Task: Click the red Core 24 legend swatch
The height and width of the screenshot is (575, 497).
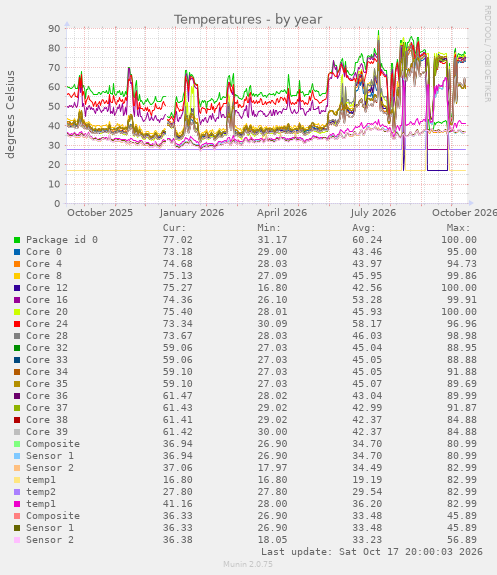Action: pos(17,324)
